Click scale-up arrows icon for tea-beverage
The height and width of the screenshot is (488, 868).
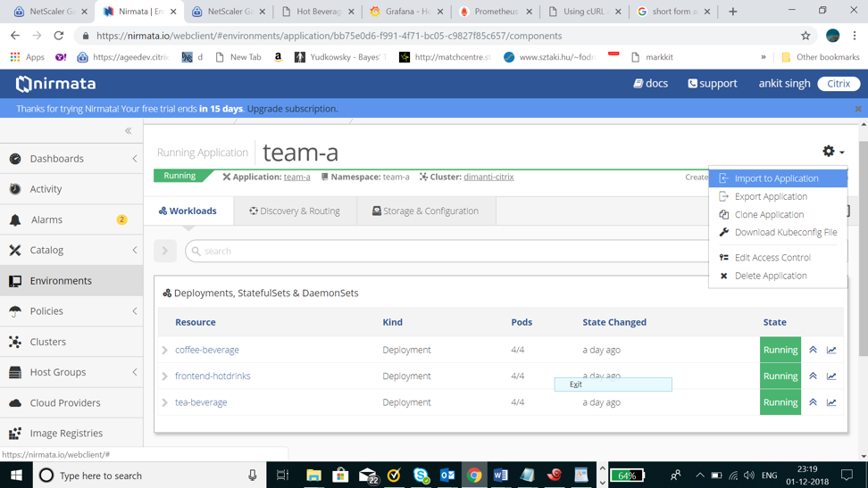coord(813,402)
